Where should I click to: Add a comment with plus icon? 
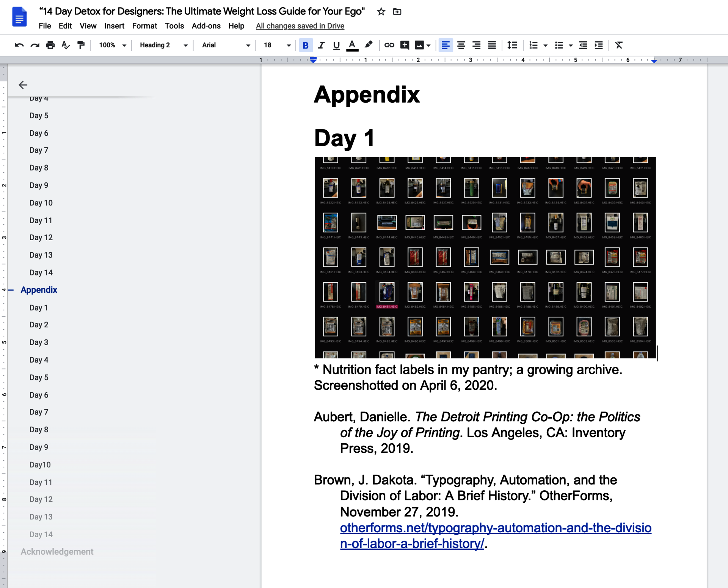pyautogui.click(x=405, y=45)
